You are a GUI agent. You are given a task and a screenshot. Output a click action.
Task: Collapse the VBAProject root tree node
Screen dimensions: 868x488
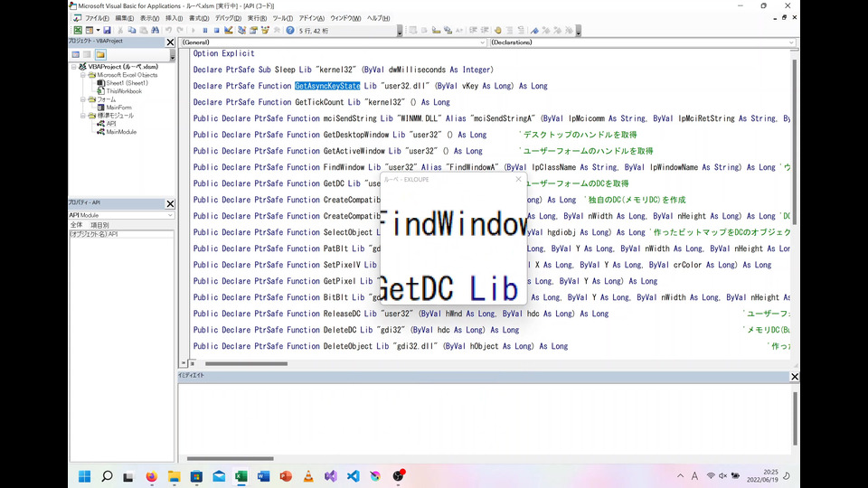(73, 66)
